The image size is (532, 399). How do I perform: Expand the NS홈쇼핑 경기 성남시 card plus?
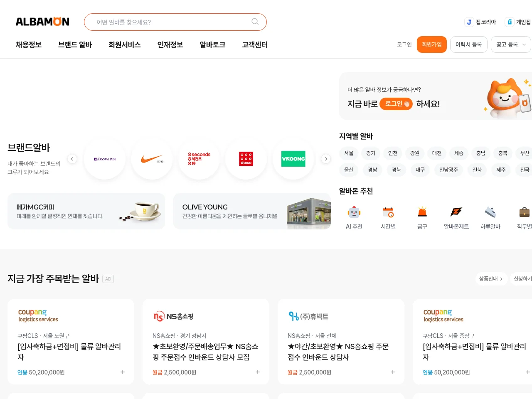(x=258, y=372)
